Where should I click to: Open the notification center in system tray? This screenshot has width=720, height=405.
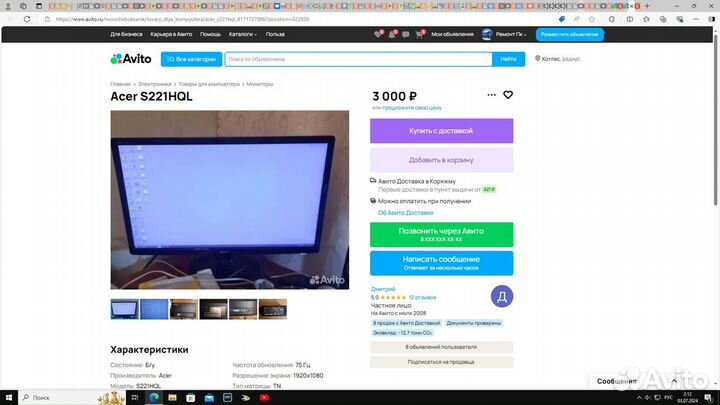pyautogui.click(x=709, y=398)
